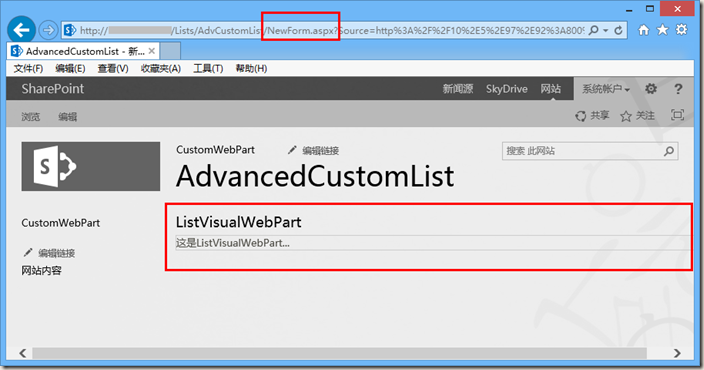Open the address bar autocomplete dropdown arrow
Screen dimensions: 704x370
(x=606, y=31)
